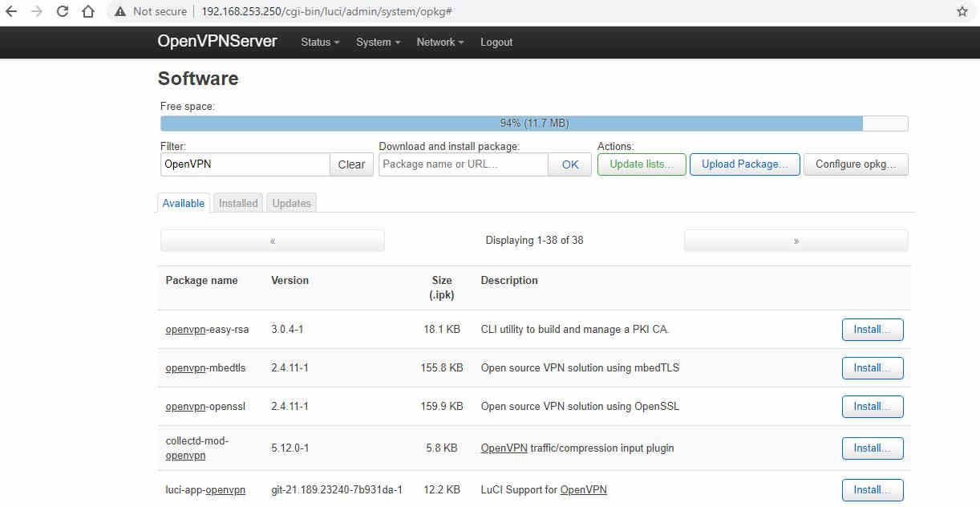Log out via the Logout menu item
The width and height of the screenshot is (980, 507).
pyautogui.click(x=496, y=43)
